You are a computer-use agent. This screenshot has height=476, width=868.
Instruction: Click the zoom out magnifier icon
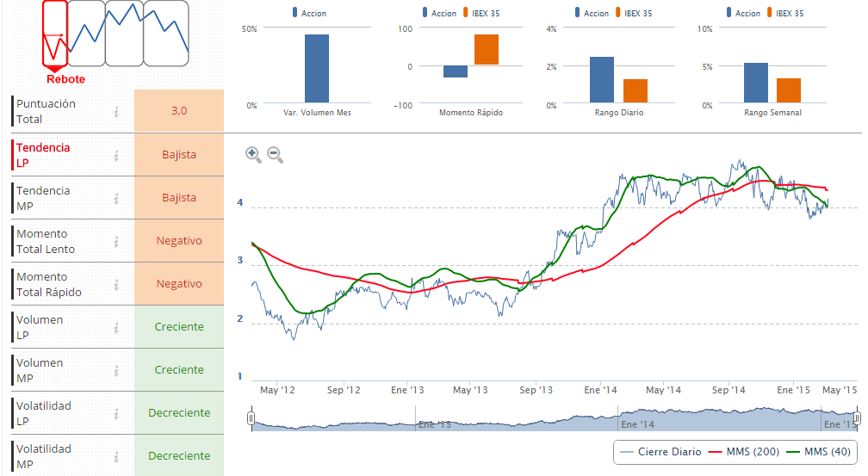point(275,154)
